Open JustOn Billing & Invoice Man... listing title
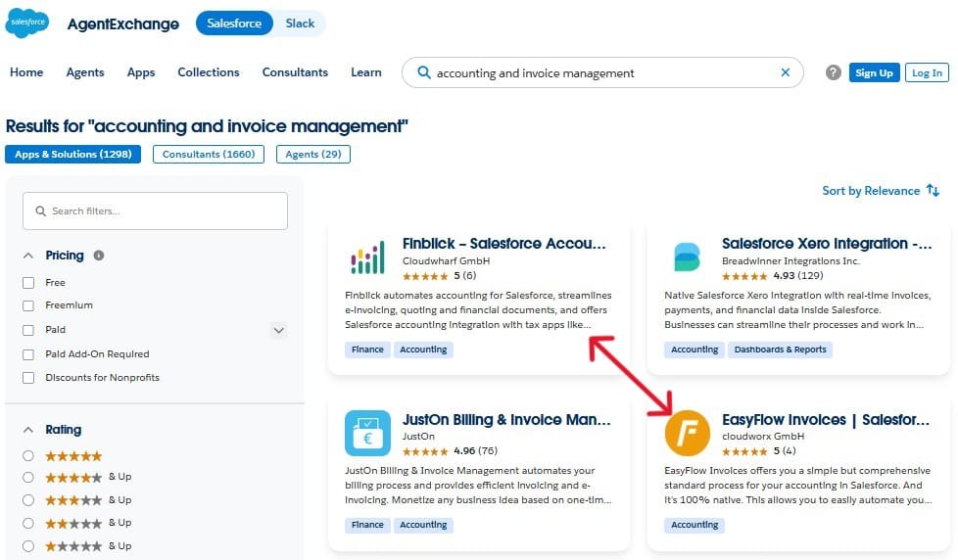This screenshot has width=958, height=560. tap(505, 420)
